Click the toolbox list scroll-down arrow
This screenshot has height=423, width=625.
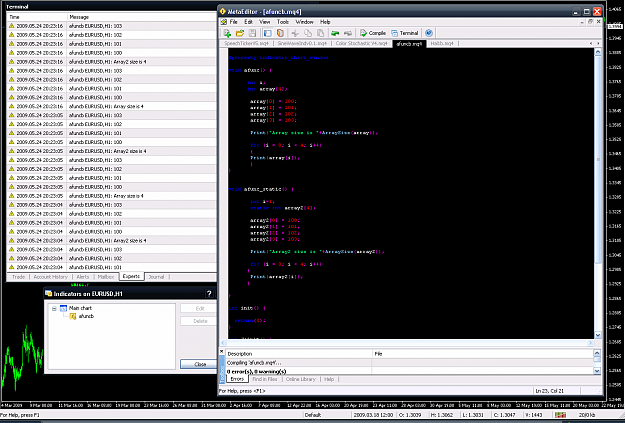[x=597, y=371]
